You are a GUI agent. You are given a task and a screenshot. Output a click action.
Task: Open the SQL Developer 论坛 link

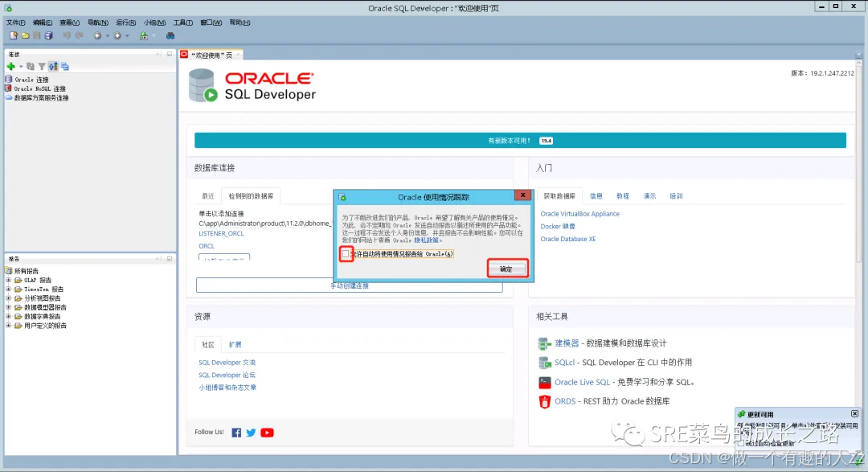point(227,375)
